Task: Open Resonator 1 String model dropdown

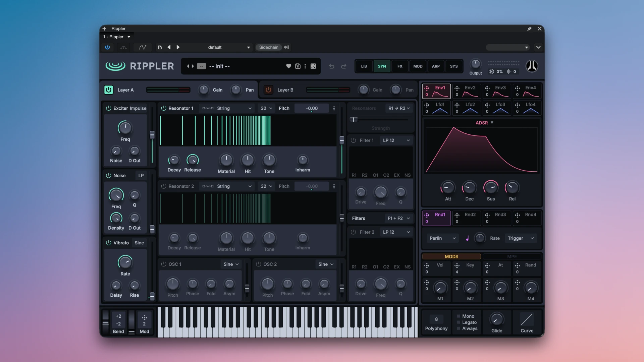Action: coord(227,108)
